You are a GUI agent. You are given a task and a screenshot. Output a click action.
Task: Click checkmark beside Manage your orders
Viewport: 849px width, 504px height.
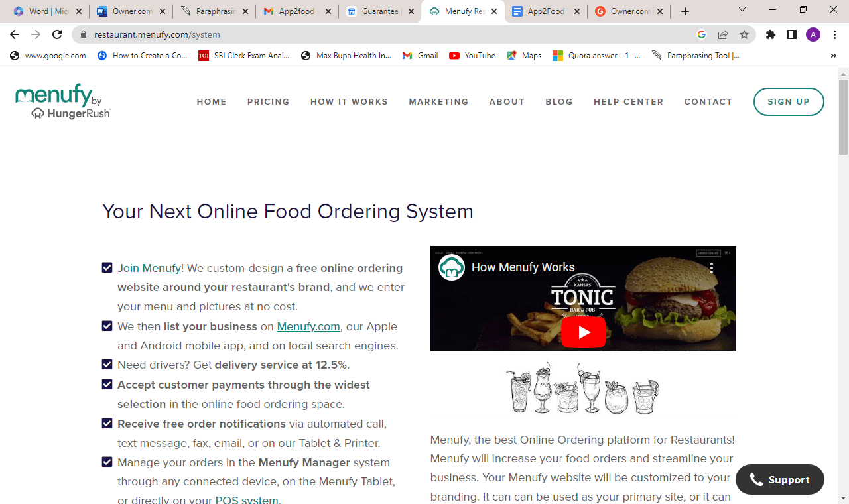click(x=107, y=462)
